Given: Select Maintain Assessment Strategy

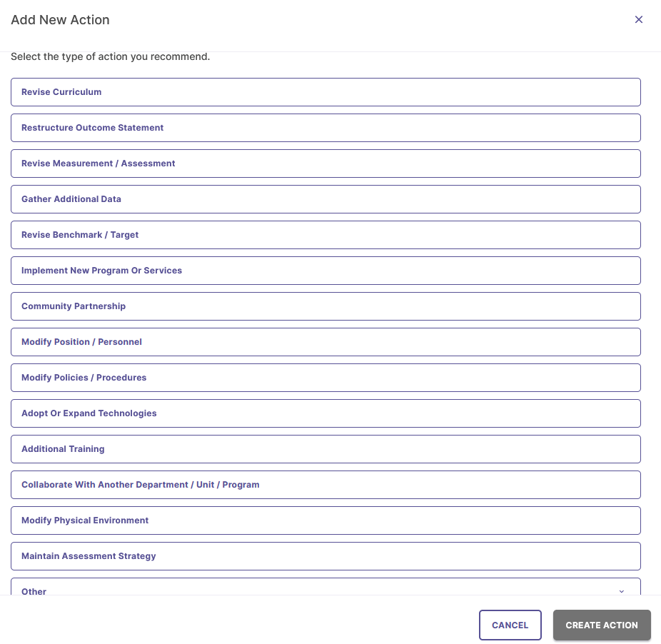Looking at the screenshot, I should coord(326,556).
